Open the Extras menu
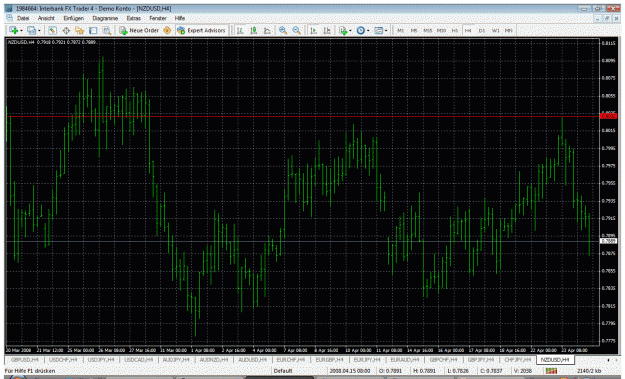The image size is (625, 379). (134, 18)
